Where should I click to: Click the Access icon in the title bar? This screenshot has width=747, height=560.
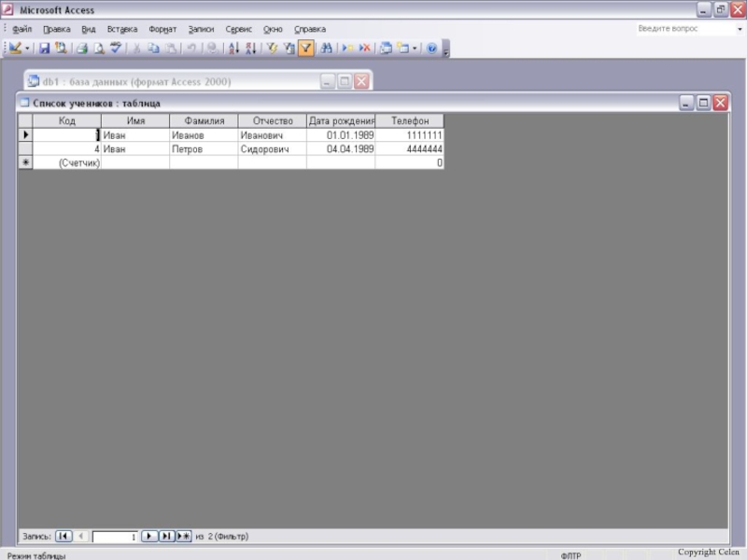[7, 9]
